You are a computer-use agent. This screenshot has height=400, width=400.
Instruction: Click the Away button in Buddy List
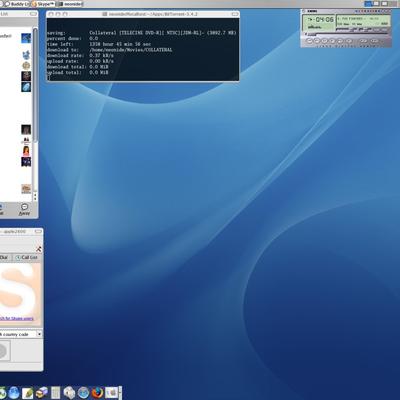tap(24, 210)
